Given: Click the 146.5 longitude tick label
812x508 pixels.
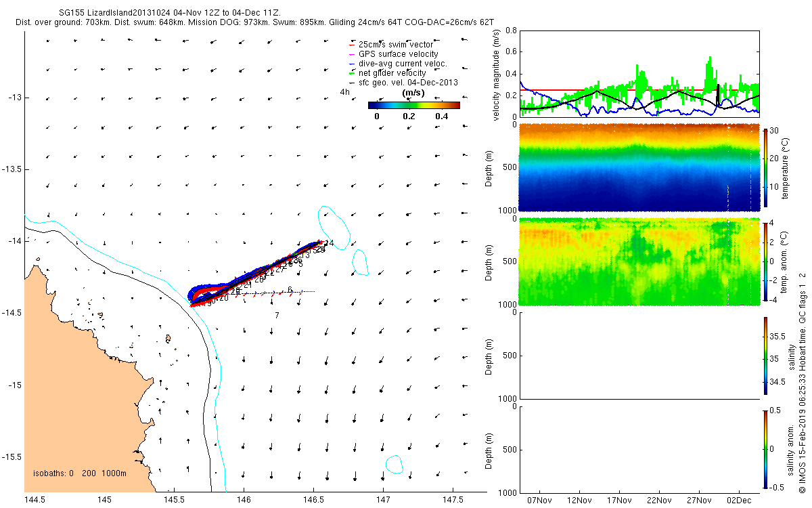Looking at the screenshot, I should [313, 500].
